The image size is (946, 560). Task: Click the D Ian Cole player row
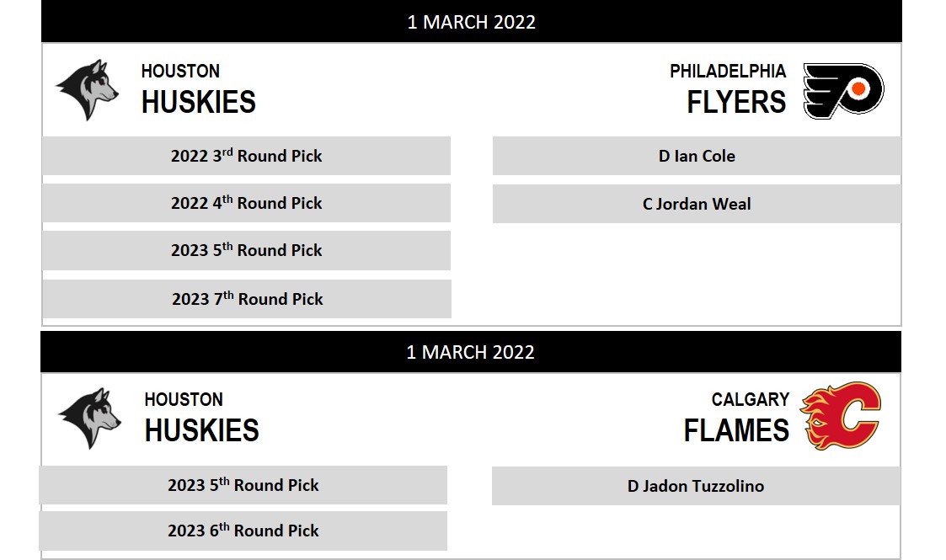pos(697,156)
